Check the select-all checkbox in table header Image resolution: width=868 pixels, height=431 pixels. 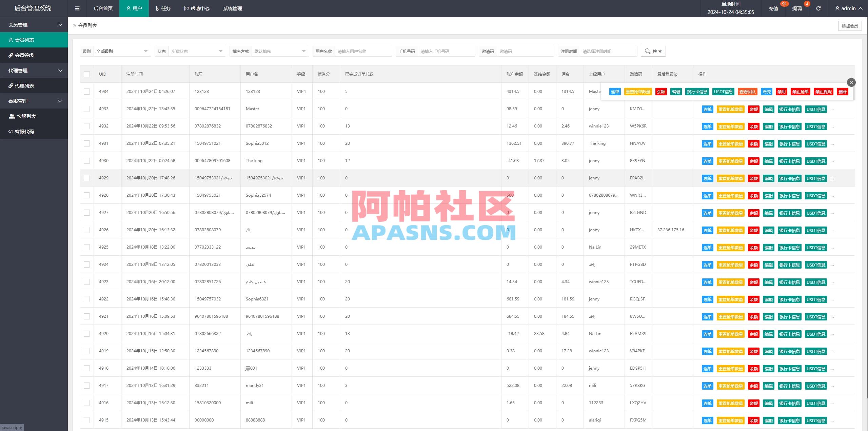(x=86, y=74)
